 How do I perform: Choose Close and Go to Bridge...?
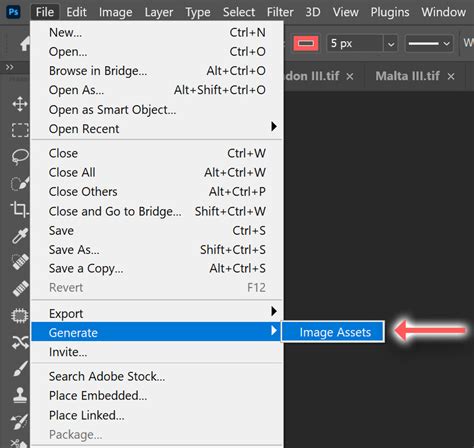(157, 211)
